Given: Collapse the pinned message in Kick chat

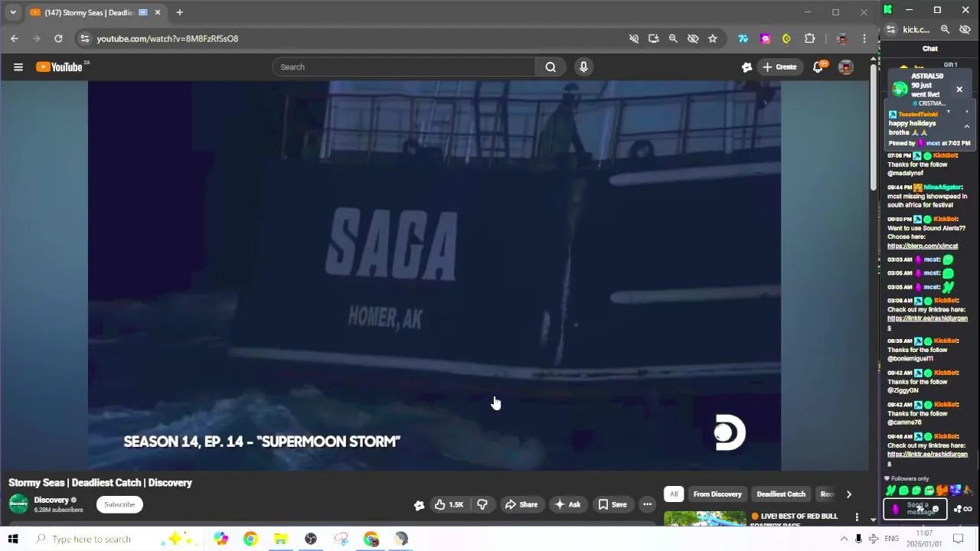Looking at the screenshot, I should [x=966, y=127].
